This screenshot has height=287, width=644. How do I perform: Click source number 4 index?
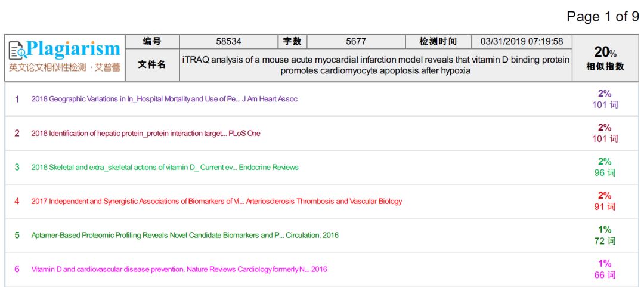(17, 201)
